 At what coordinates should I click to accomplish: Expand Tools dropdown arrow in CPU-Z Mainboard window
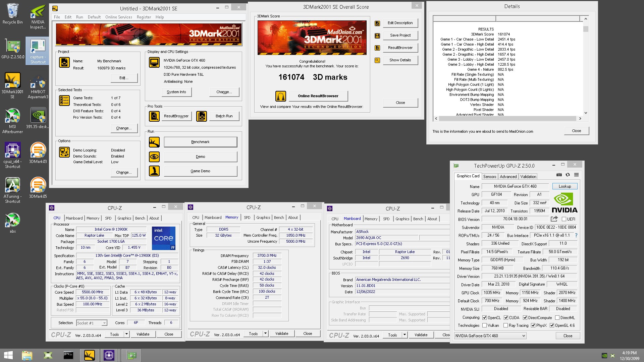point(405,335)
